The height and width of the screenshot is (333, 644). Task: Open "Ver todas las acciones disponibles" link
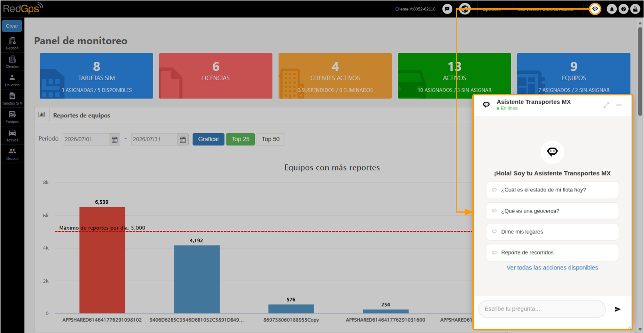[x=552, y=268]
